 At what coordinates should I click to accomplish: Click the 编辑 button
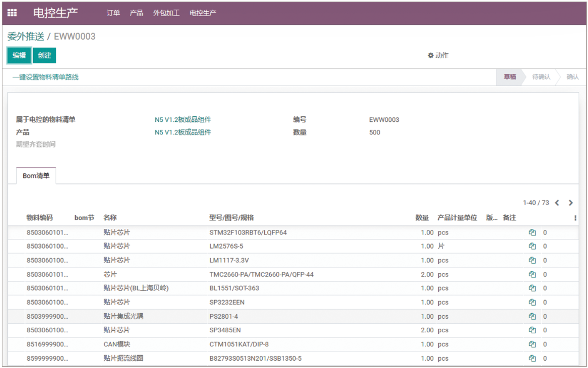tap(19, 55)
